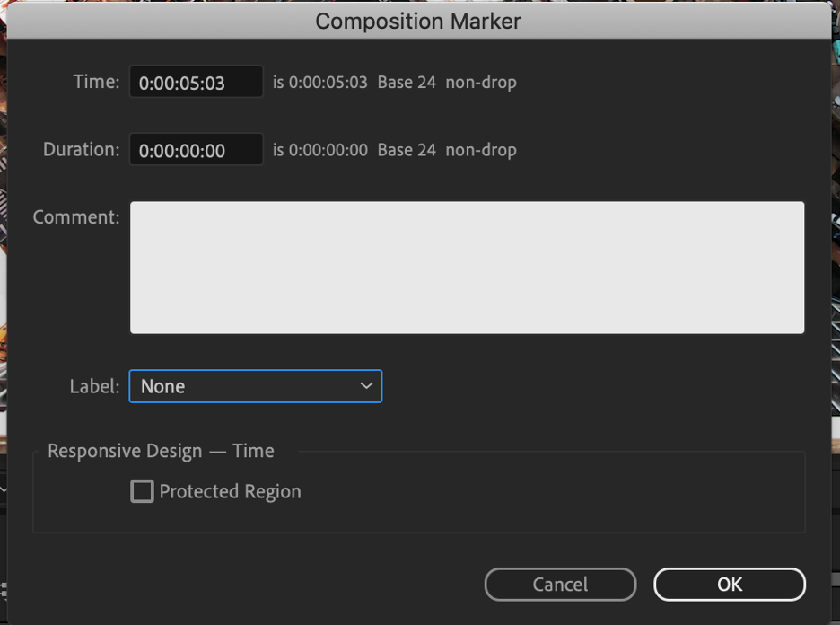Viewport: 840px width, 625px height.
Task: Enable the Protected Region checkbox
Action: pyautogui.click(x=142, y=491)
